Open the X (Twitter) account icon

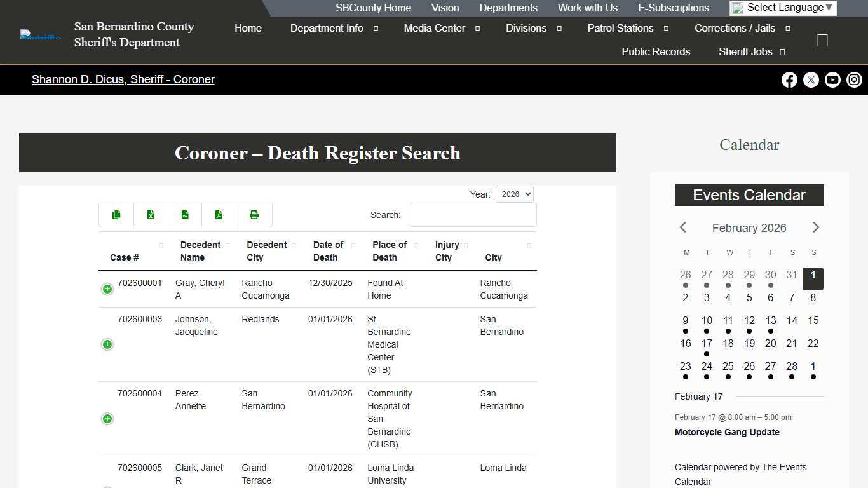pyautogui.click(x=811, y=79)
